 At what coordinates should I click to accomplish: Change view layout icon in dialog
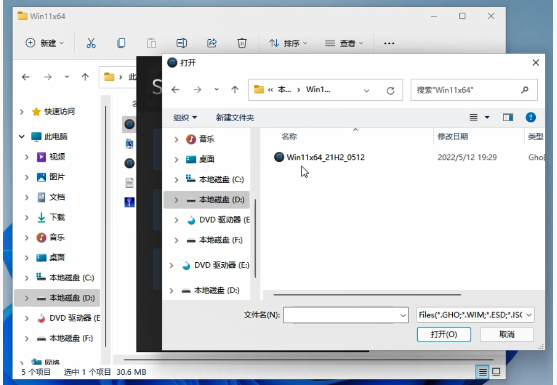click(474, 118)
